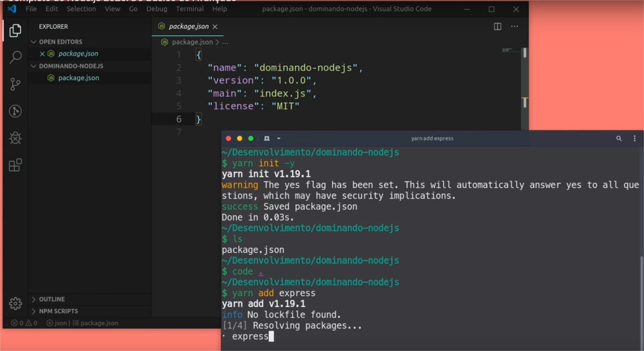The image size is (644, 351).
Task: Click the "version" key in editor
Action: 235,81
